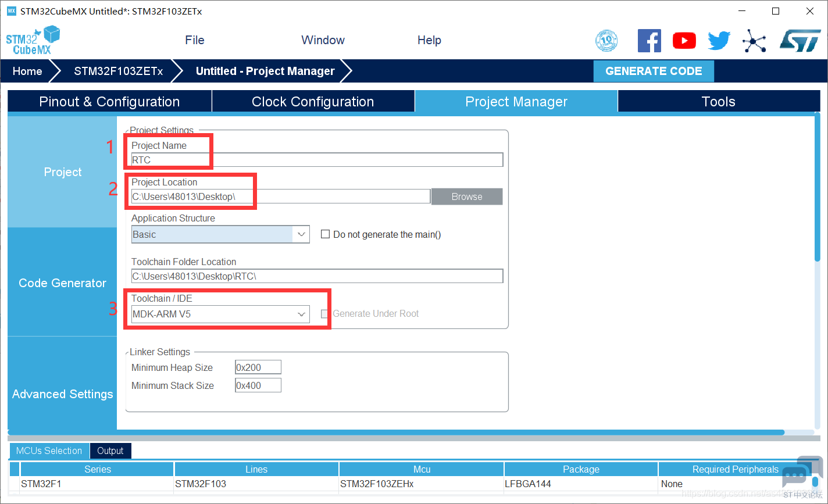The image size is (828, 504).
Task: Switch to MCUs Selection tab
Action: (x=49, y=451)
